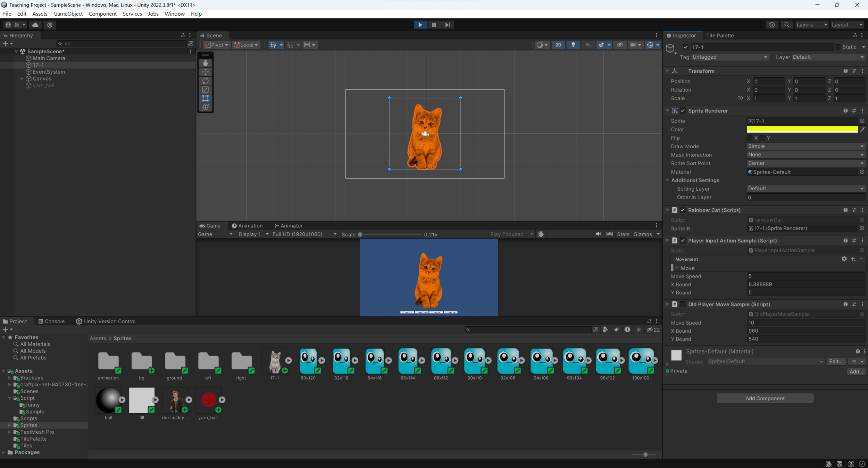
Task: Select the Hand tool in Scene toolbar
Action: click(x=205, y=63)
